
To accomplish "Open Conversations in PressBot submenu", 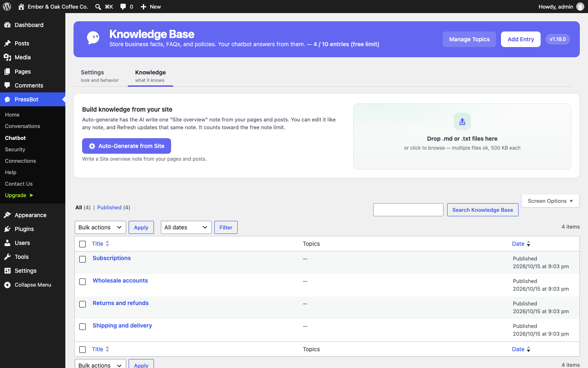I will pos(22,126).
